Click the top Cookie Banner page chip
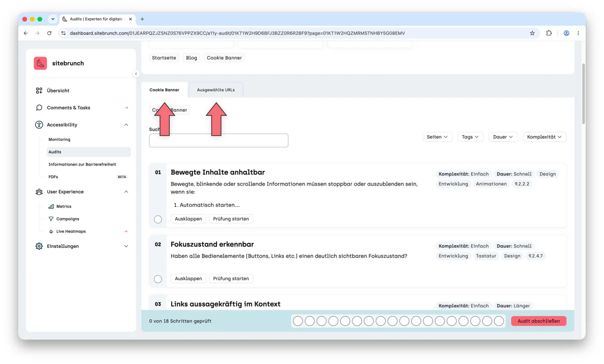Image resolution: width=604 pixels, height=364 pixels. pyautogui.click(x=224, y=58)
